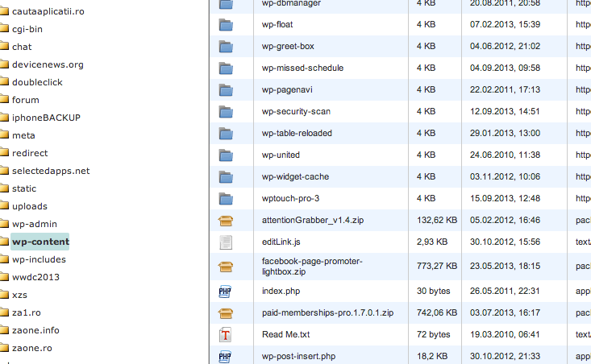Click the date 15.09.2013, 12:48
Viewport: 591px width, 364px height.
click(505, 198)
